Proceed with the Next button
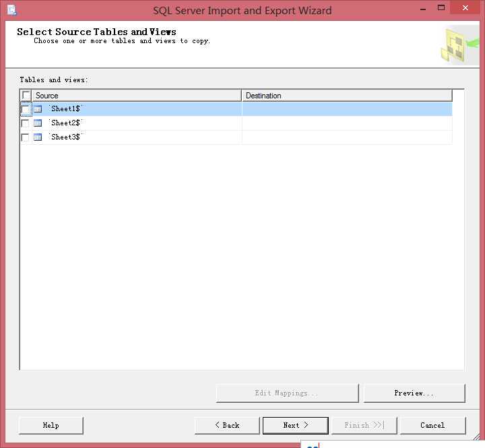 (296, 425)
